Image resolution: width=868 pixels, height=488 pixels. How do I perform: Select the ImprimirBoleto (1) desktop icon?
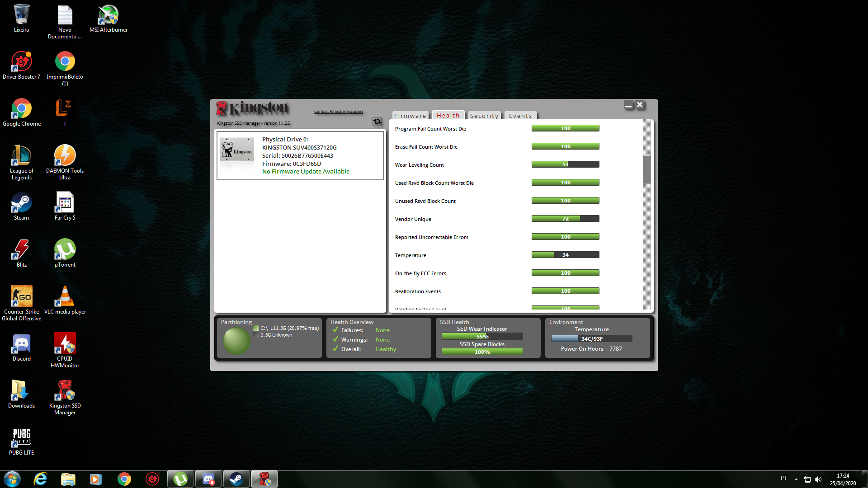pos(65,69)
